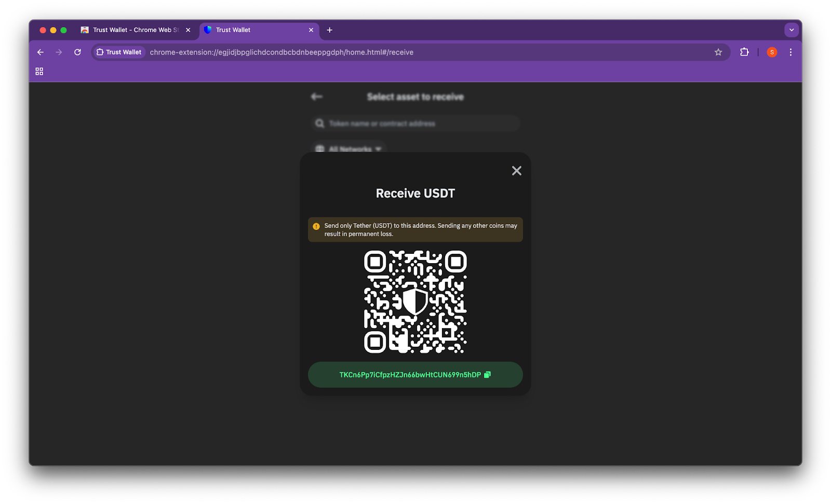Click the back arrow beside Select asset to receive

click(x=316, y=97)
